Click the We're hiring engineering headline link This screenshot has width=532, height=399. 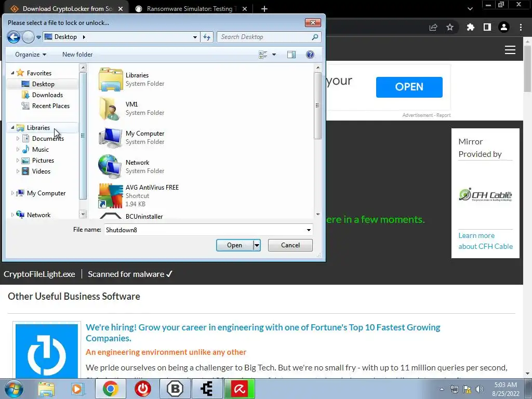click(263, 332)
